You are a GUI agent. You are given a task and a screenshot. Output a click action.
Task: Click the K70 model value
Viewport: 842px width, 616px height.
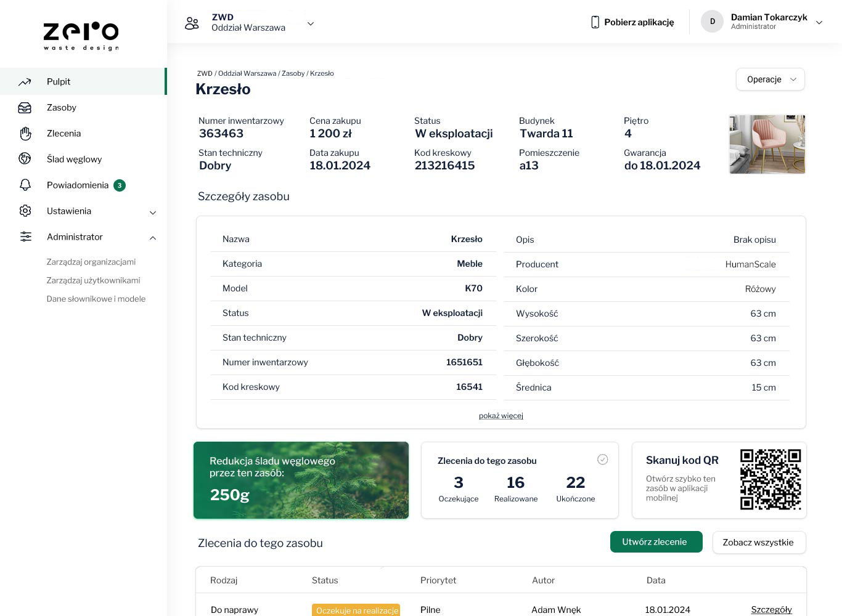pos(474,288)
